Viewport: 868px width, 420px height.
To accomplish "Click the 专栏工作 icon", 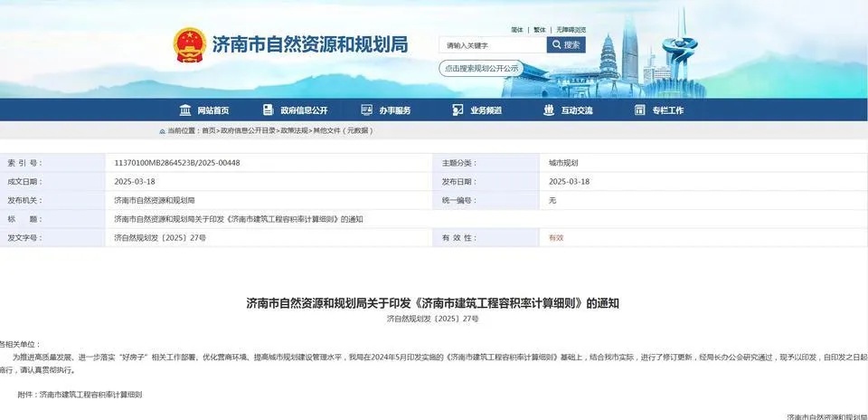I will [639, 110].
